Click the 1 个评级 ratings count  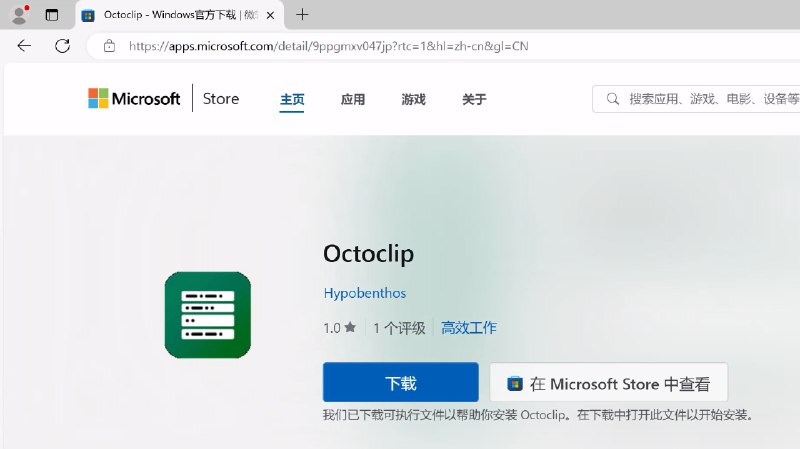(399, 328)
